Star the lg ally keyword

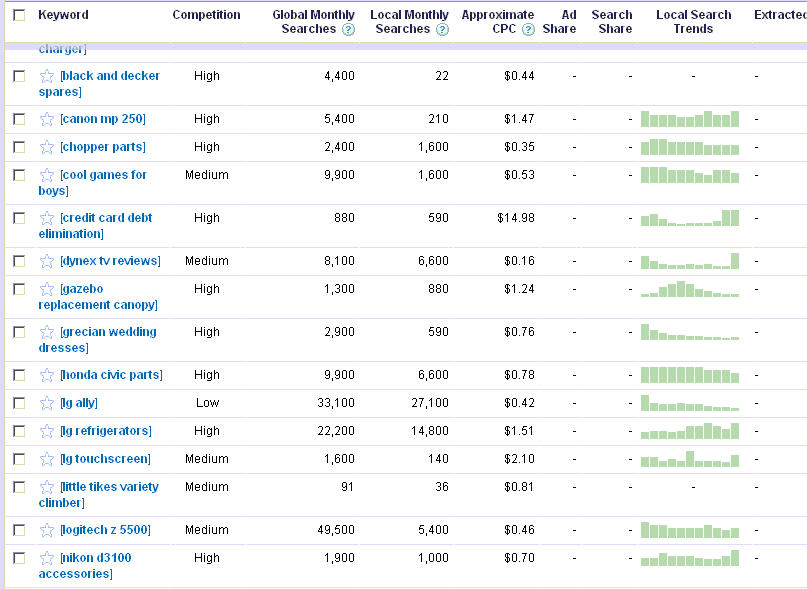point(47,403)
